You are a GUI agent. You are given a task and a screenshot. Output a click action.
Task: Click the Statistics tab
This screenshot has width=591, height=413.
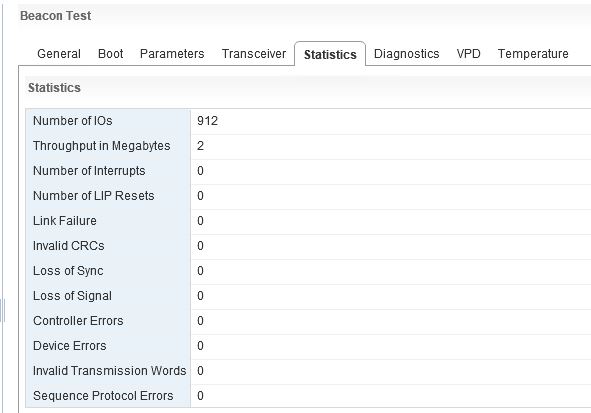coord(330,54)
